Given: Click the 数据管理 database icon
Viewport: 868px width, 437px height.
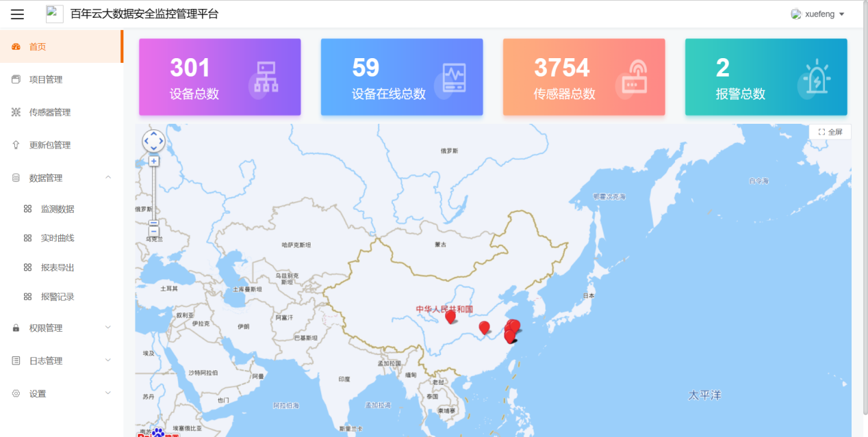Looking at the screenshot, I should pyautogui.click(x=16, y=178).
